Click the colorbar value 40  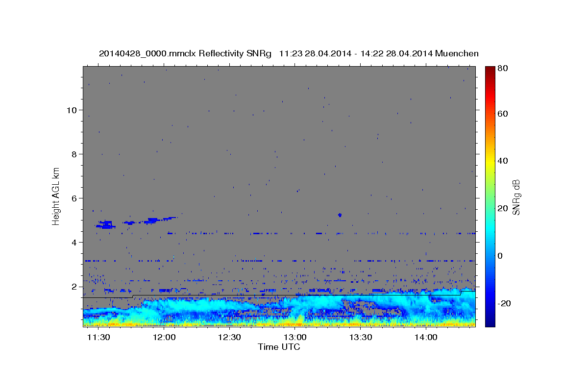502,161
